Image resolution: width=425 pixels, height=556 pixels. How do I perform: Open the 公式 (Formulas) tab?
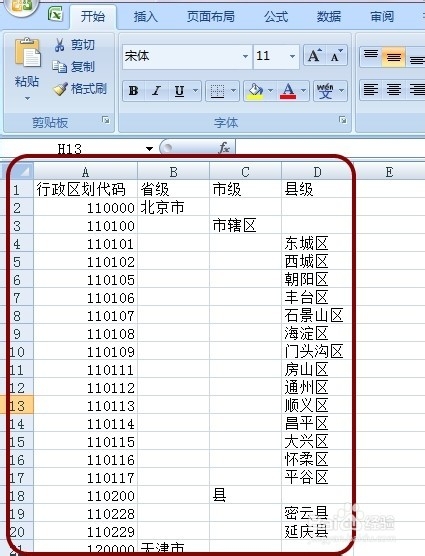point(276,17)
